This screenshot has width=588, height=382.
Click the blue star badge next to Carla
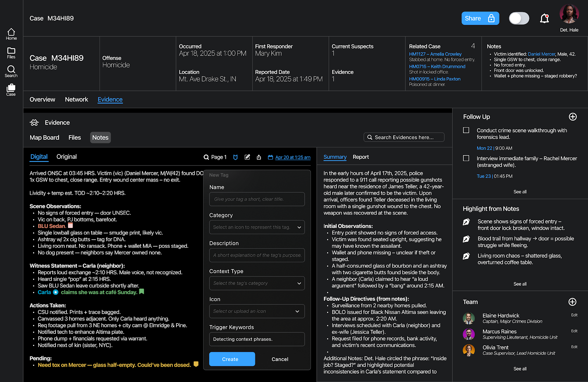coord(55,292)
